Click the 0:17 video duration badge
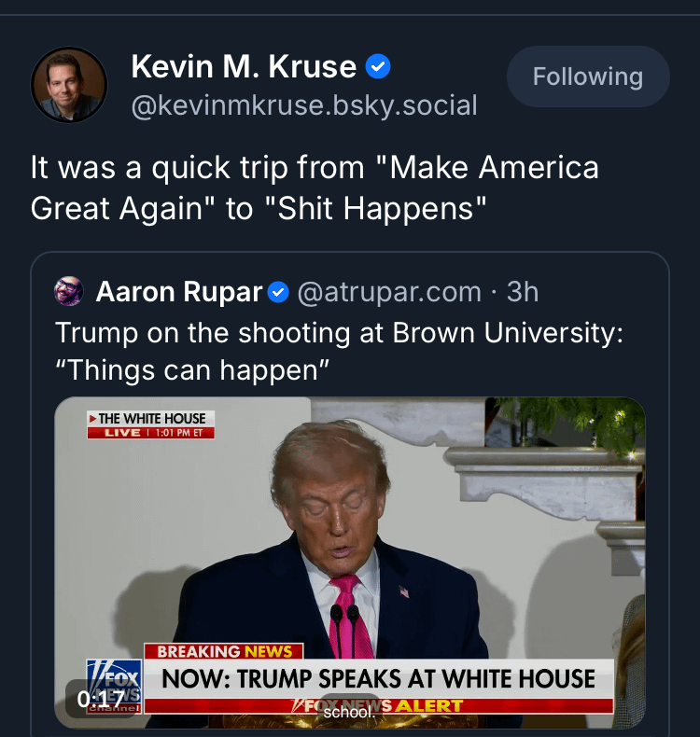700x737 pixels. tap(101, 699)
